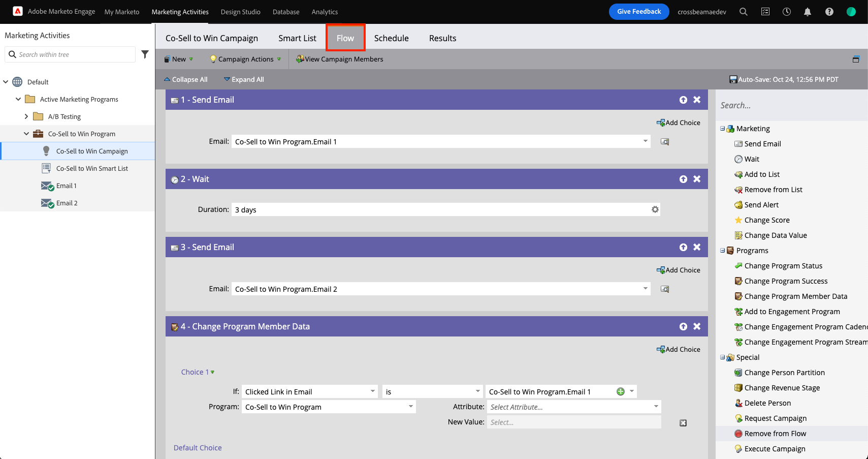Add constraint value with green plus

(620, 391)
